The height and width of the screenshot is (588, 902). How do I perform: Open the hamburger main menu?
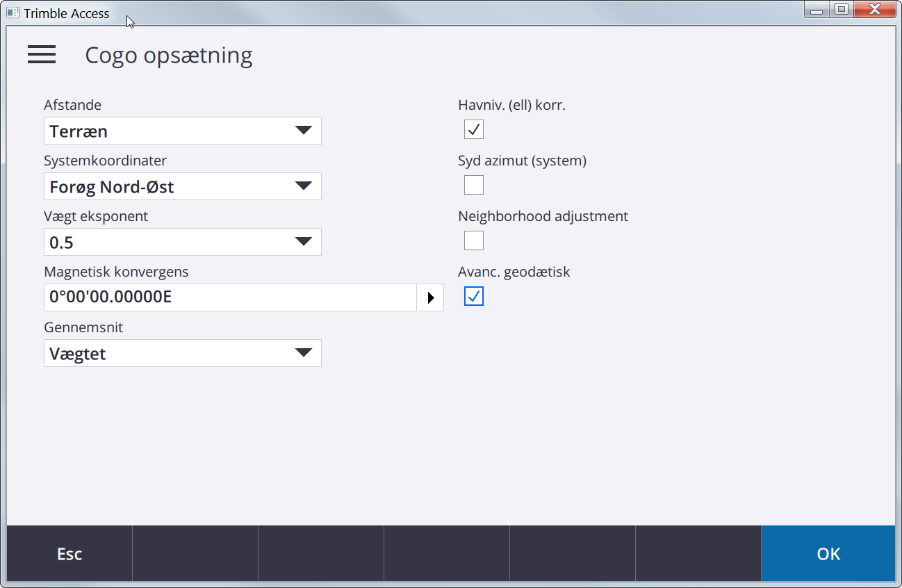click(x=42, y=55)
